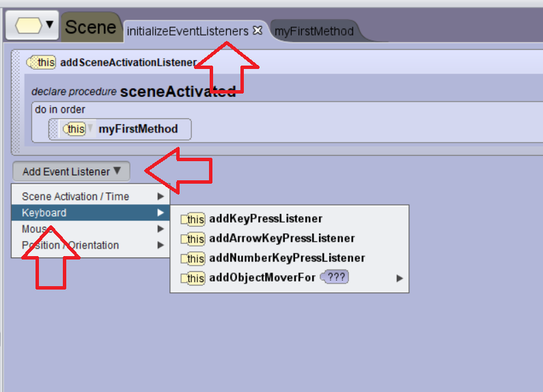The image size is (543, 392).
Task: Open the dropdown arrow beside the hexagon icon
Action: 50,24
